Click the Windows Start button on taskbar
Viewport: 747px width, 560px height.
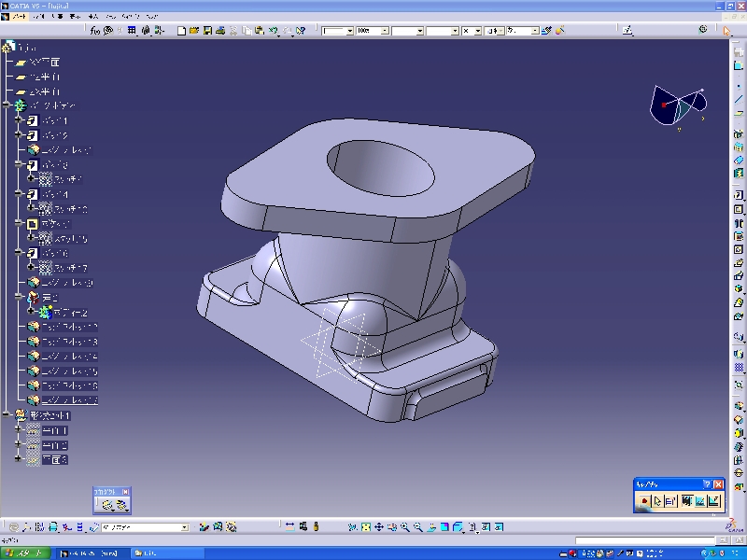click(x=25, y=553)
